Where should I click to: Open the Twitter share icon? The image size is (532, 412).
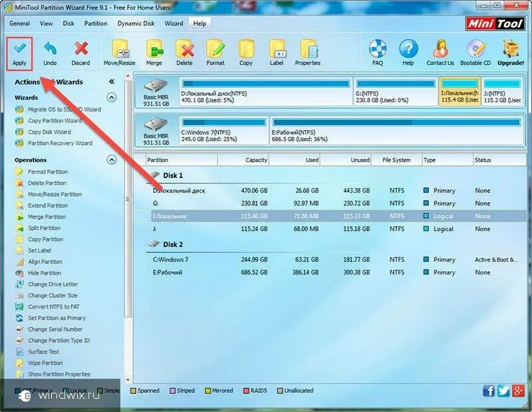[503, 391]
